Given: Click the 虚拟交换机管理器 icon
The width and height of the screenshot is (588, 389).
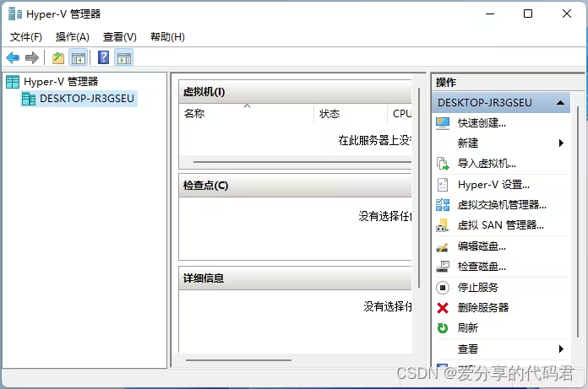Looking at the screenshot, I should click(443, 205).
